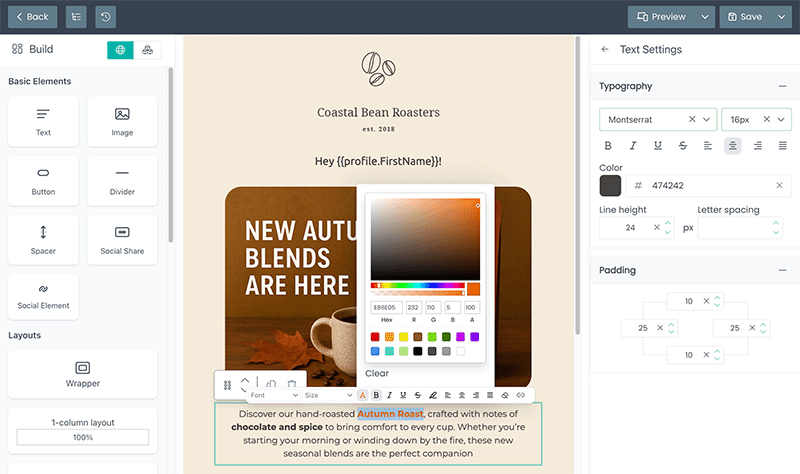
Task: Click Clear in the color picker
Action: [x=377, y=373]
